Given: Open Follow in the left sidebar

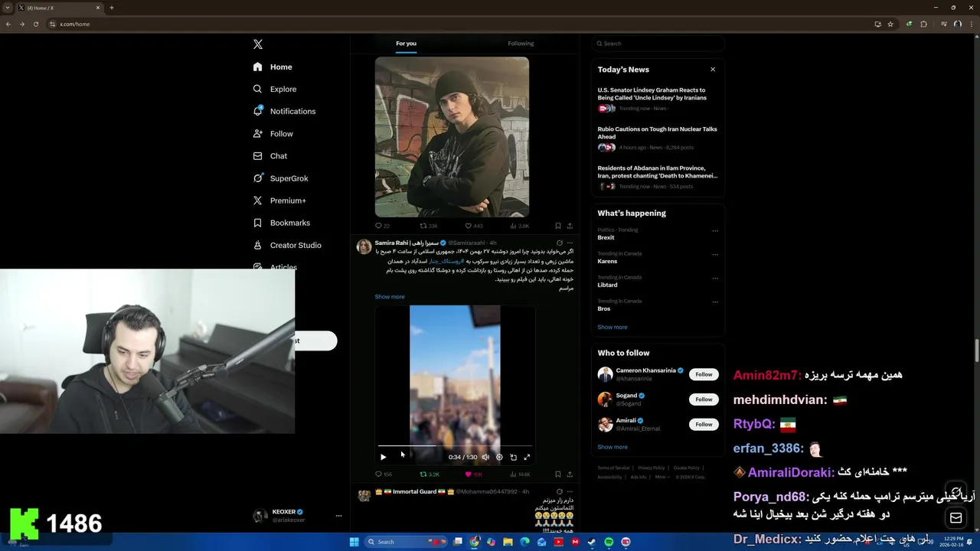Looking at the screenshot, I should pos(273,134).
